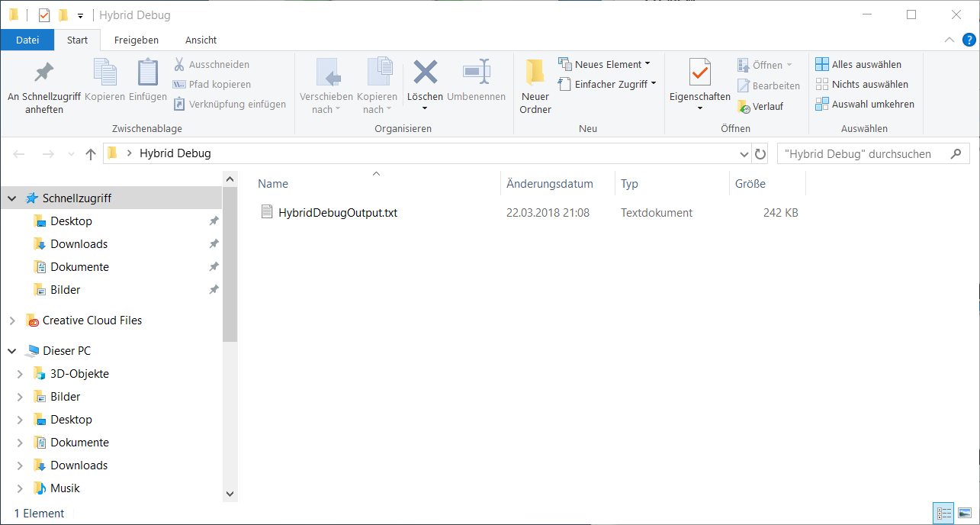Sort by Größe column header
This screenshot has height=525, width=980.
[767, 183]
